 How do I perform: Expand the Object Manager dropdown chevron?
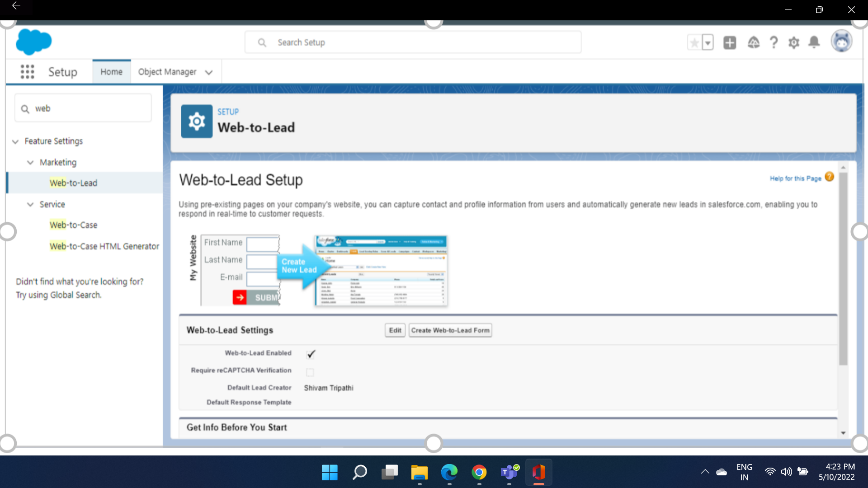pyautogui.click(x=208, y=72)
